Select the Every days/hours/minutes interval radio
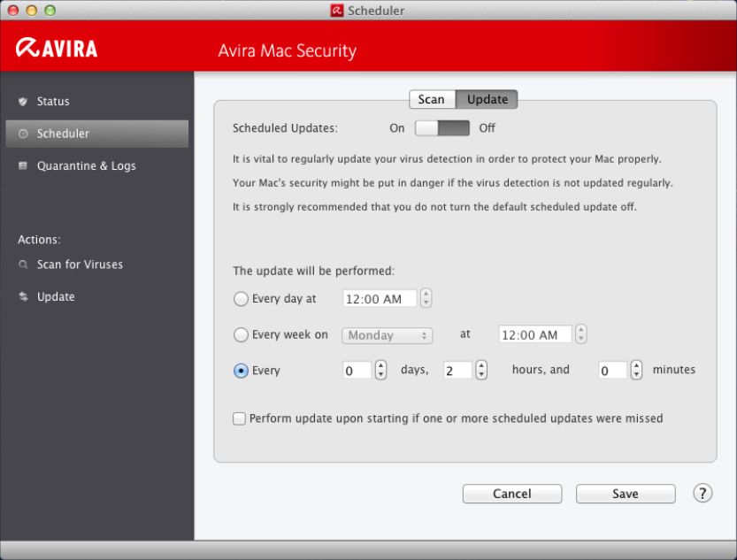The height and width of the screenshot is (560, 737). pos(241,370)
